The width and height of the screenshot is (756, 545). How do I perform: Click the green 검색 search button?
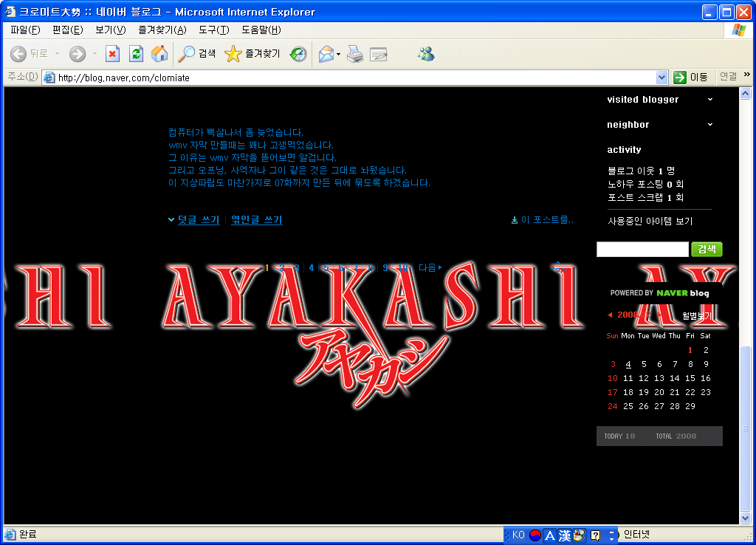coord(707,249)
